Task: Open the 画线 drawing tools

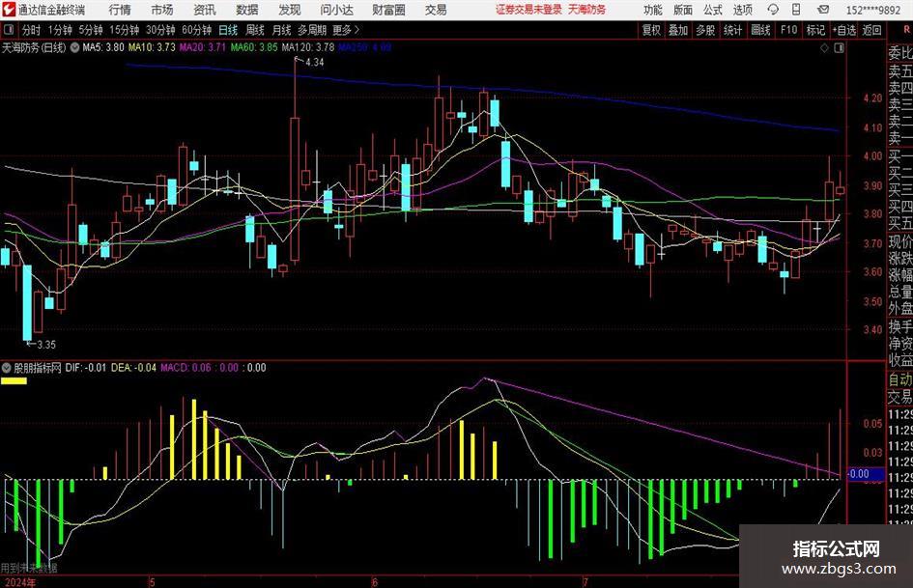Action: point(761,30)
